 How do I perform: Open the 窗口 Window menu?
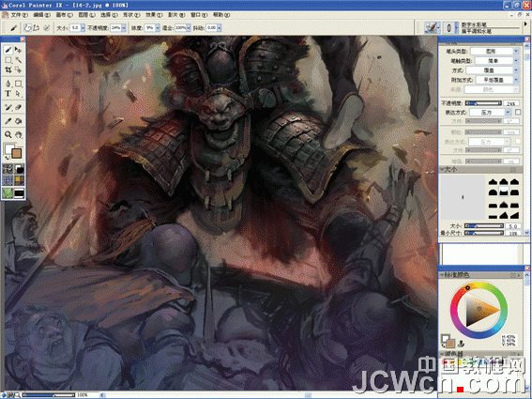tap(199, 15)
